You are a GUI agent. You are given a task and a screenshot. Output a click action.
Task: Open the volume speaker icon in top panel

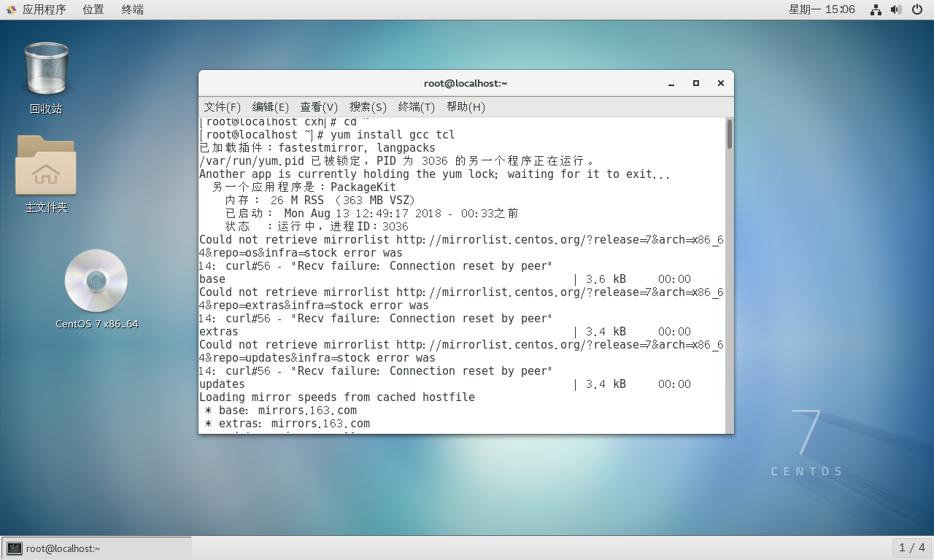[x=896, y=9]
